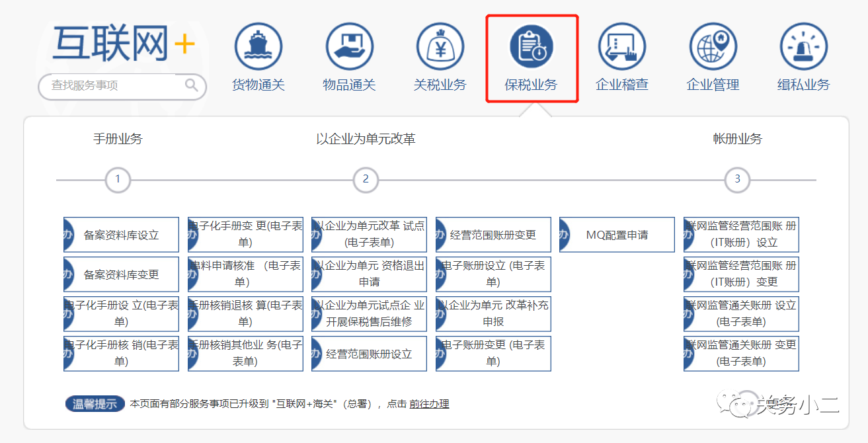The height and width of the screenshot is (443, 868).
Task: Click the 帐册业务 heading
Action: point(738,139)
